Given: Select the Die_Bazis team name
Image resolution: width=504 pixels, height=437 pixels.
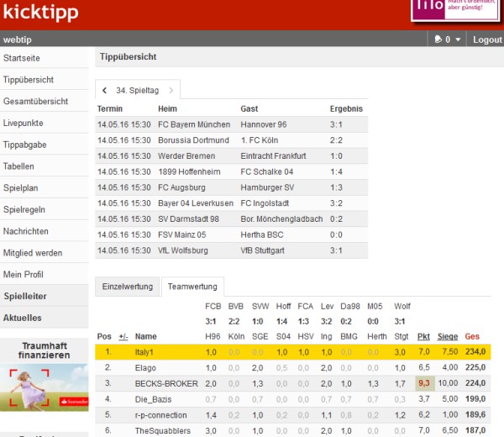Looking at the screenshot, I should (154, 399).
